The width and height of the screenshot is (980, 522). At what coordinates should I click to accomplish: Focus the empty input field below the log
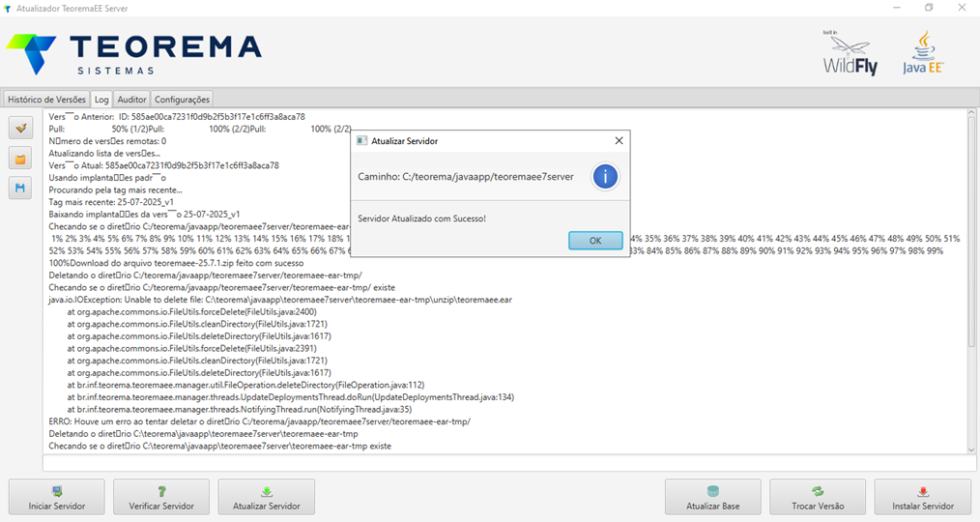pyautogui.click(x=509, y=463)
